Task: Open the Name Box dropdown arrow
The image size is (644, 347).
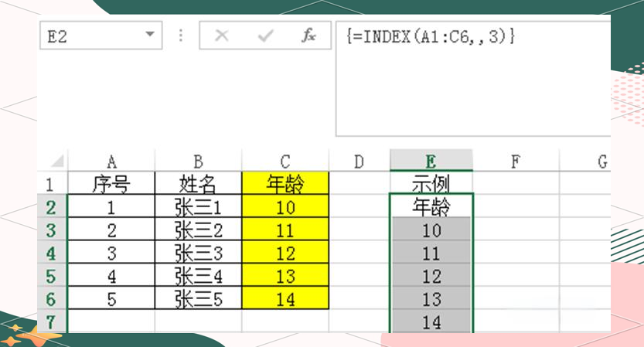Action: tap(150, 35)
